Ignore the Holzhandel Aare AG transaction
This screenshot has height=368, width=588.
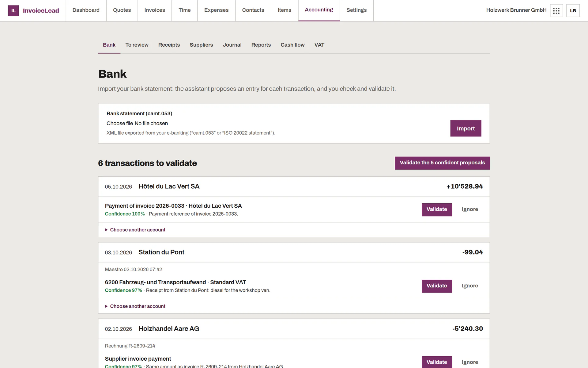[x=470, y=362]
